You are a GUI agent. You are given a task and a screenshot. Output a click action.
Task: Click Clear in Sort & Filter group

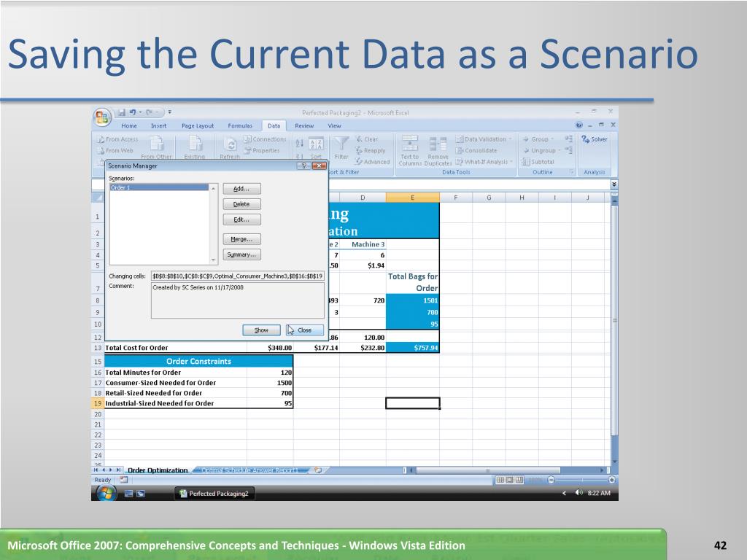pos(368,139)
